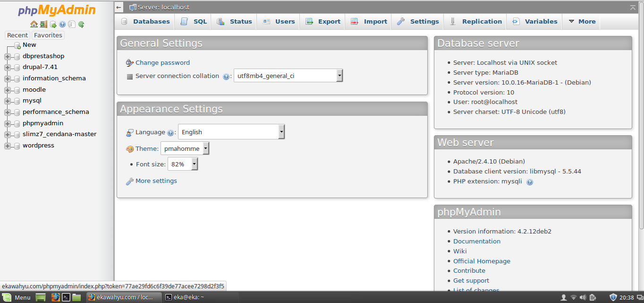Click the wordpress database icon

17,146
